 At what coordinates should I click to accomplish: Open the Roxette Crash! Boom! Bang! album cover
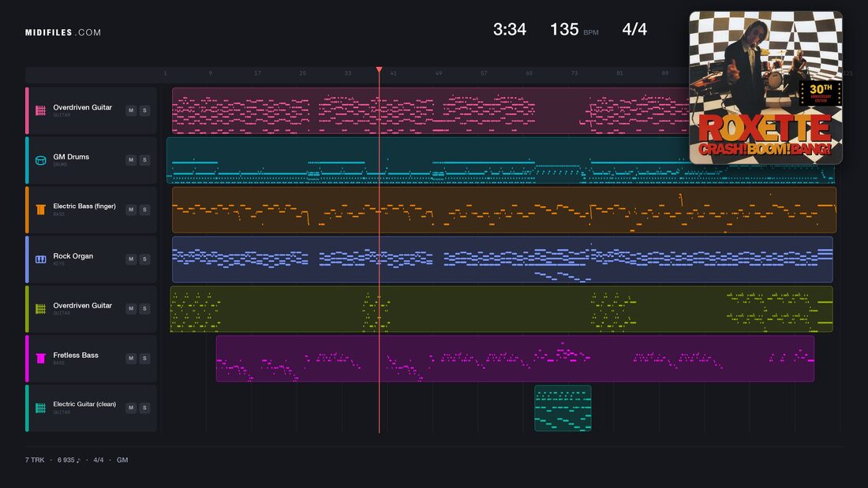(765, 88)
